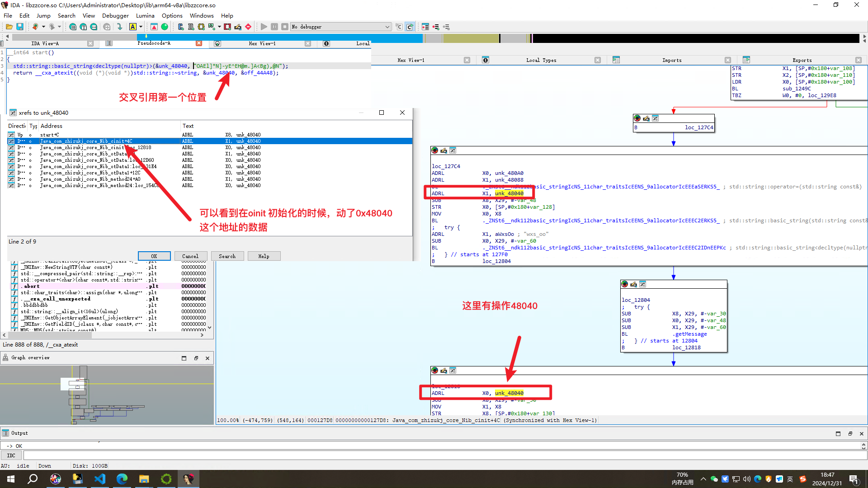Click the open file toolbar icon
The height and width of the screenshot is (488, 868).
tap(9, 27)
